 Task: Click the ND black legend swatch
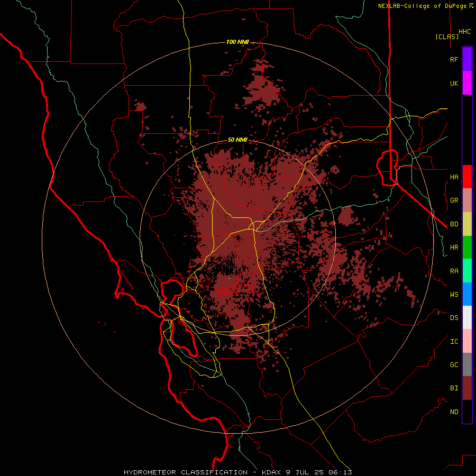(467, 411)
